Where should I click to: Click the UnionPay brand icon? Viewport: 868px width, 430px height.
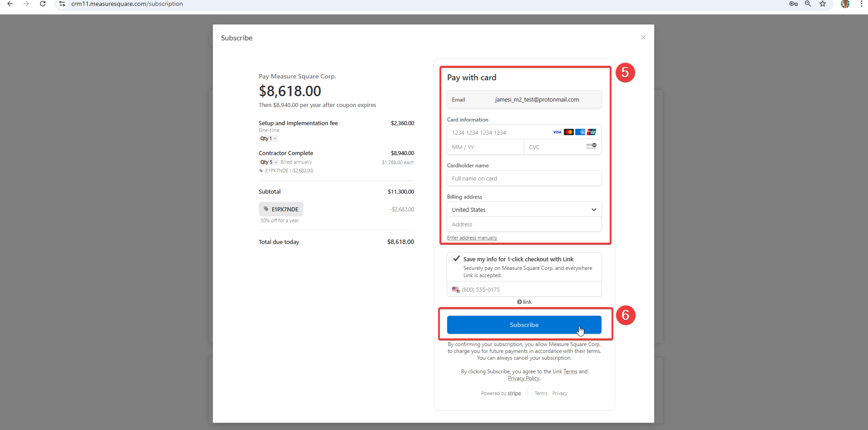(x=592, y=132)
